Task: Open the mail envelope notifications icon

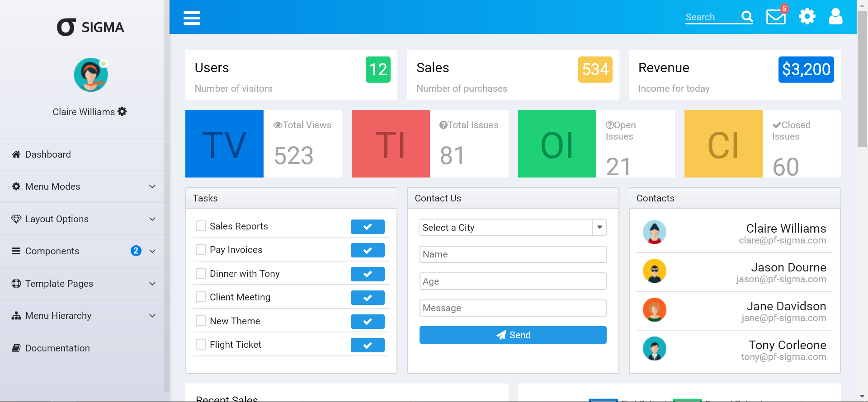Action: point(776,17)
